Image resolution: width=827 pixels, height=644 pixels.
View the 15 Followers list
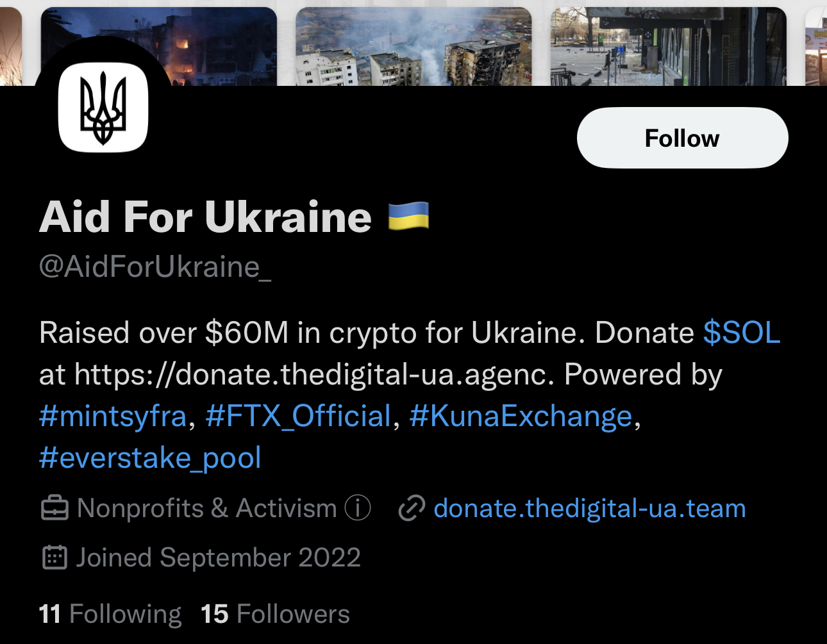click(x=274, y=613)
